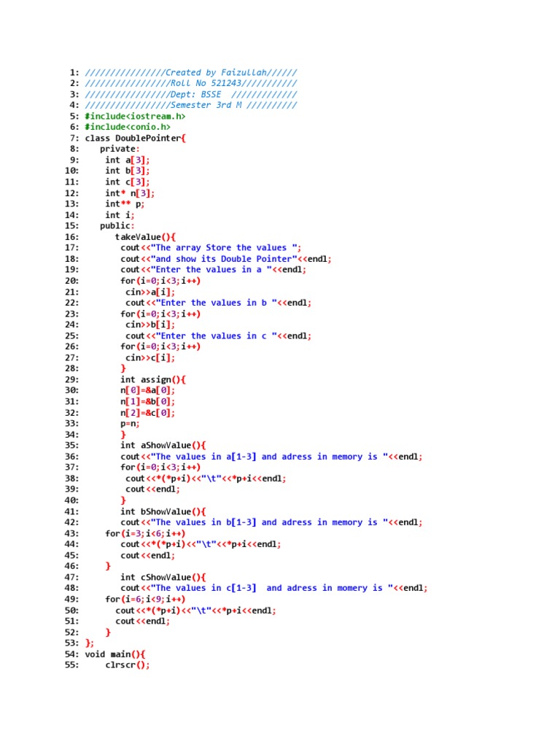Click the 'values in a[1-3]' cout line

[x=271, y=457]
